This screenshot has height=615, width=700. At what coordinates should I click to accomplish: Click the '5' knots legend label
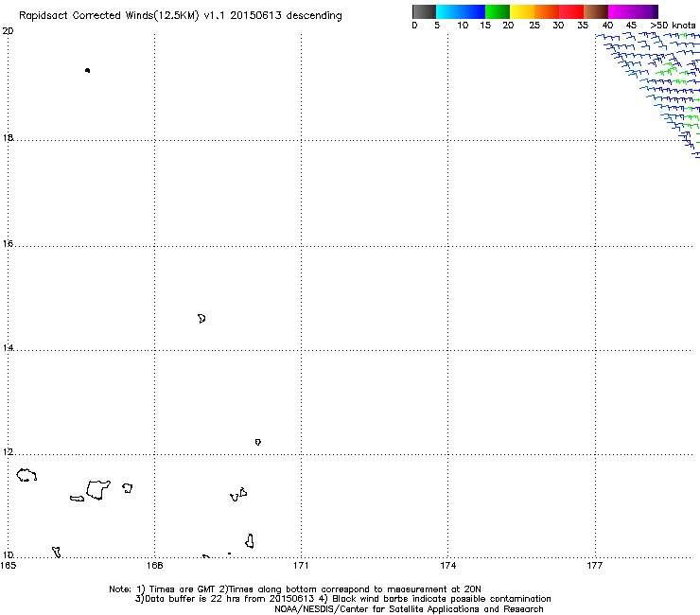437,26
